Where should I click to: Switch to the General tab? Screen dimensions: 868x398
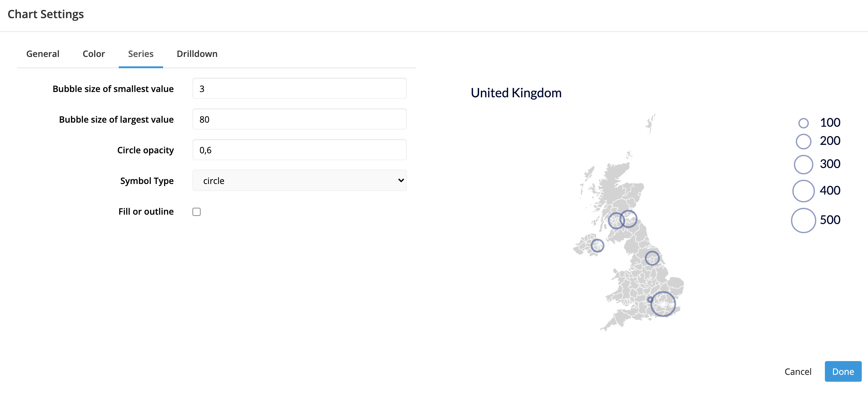tap(43, 54)
